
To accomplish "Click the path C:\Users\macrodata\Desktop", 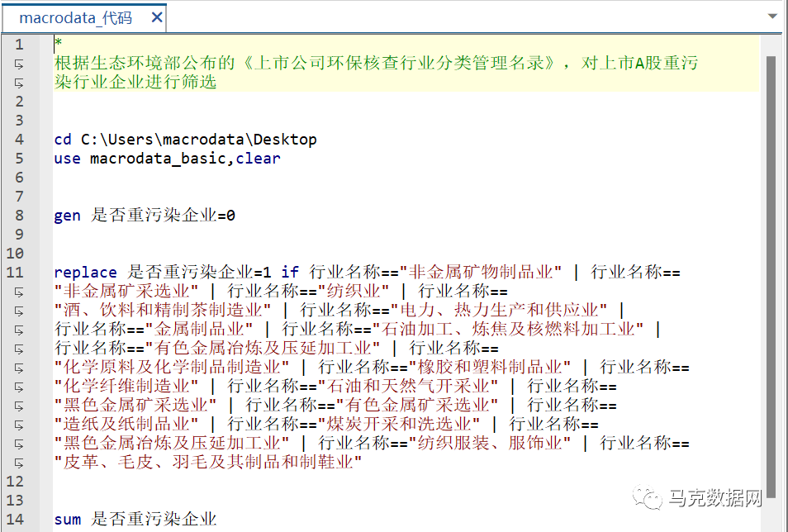I will (199, 140).
